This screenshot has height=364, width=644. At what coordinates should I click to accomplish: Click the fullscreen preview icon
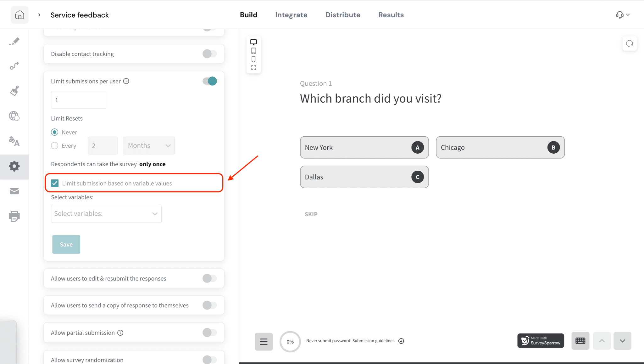coord(253,68)
